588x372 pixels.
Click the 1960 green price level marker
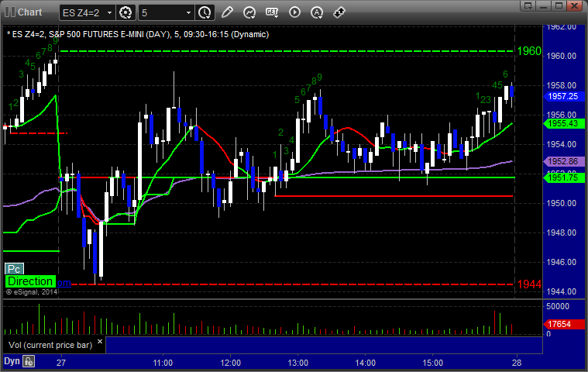tap(529, 51)
